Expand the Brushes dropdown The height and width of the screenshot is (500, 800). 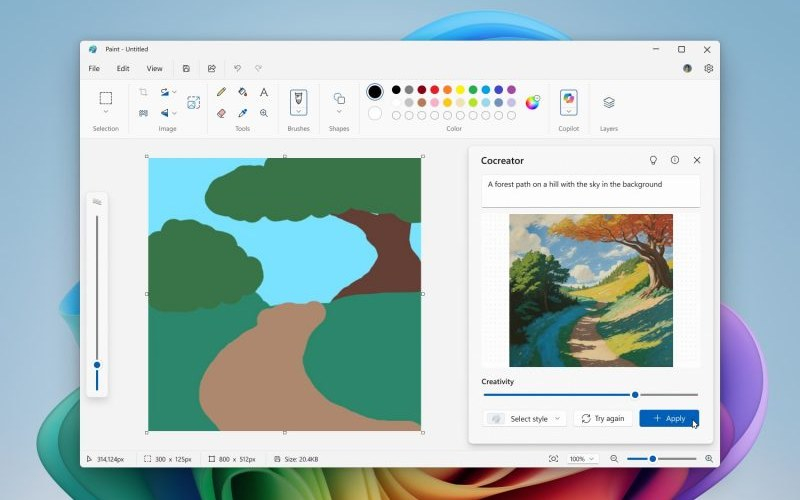tap(298, 113)
